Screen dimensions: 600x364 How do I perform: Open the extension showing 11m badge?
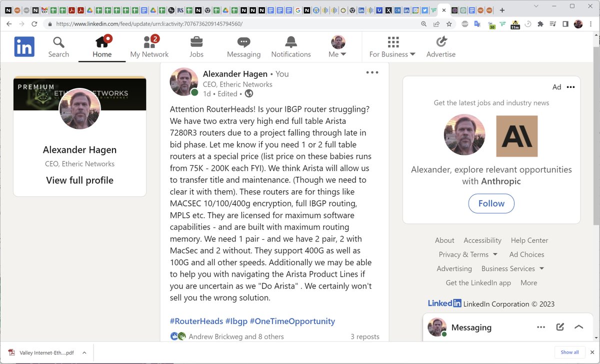(x=515, y=24)
